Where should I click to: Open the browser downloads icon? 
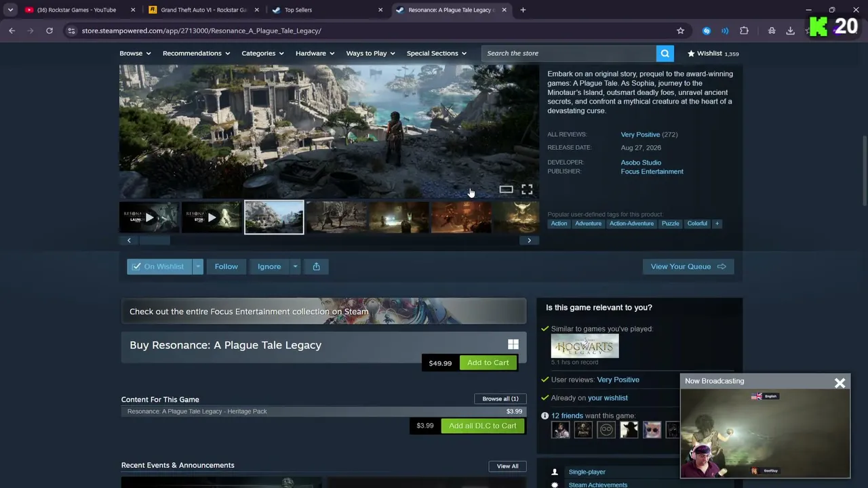(x=790, y=30)
